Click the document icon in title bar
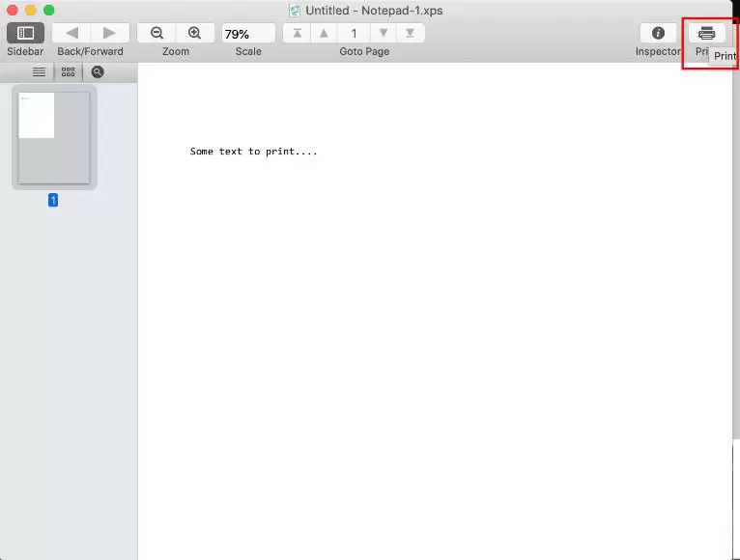Screen dimensions: 740x560 click(x=295, y=10)
